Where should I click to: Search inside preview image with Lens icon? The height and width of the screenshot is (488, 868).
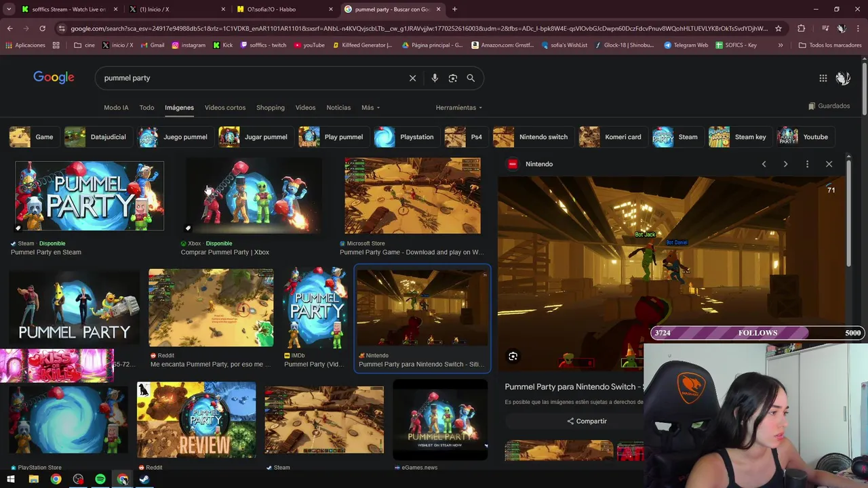[x=513, y=356]
